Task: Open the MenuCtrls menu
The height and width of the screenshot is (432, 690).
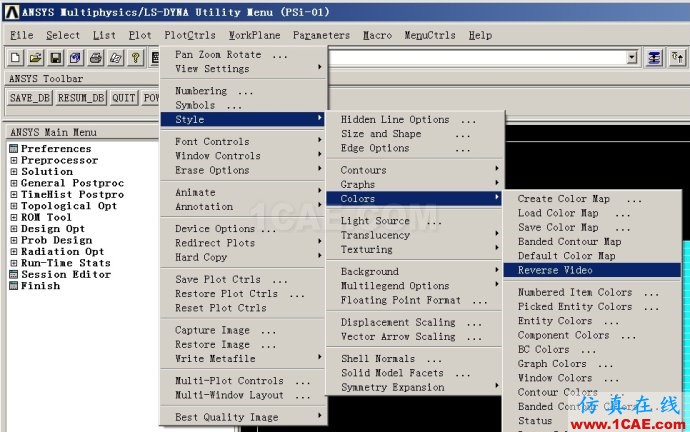Action: tap(430, 35)
